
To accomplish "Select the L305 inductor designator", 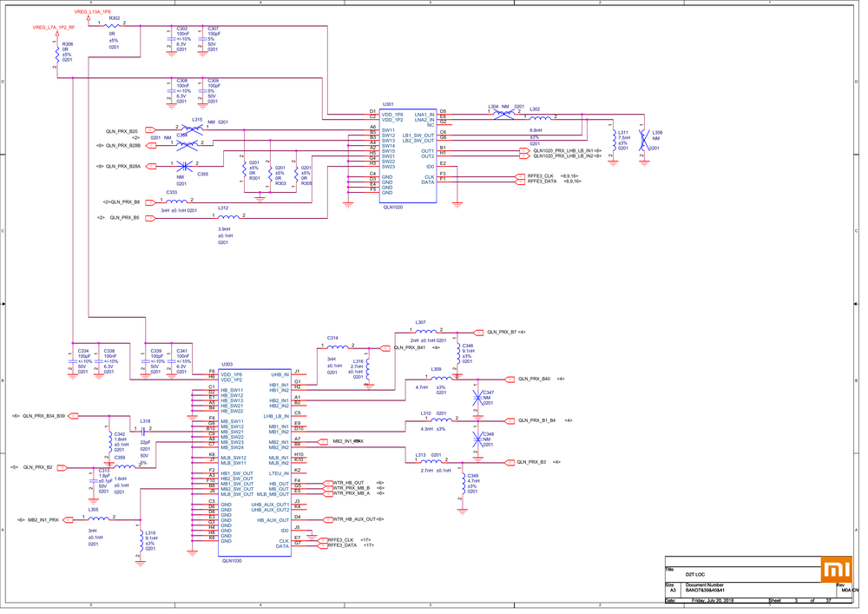I will 93,510.
